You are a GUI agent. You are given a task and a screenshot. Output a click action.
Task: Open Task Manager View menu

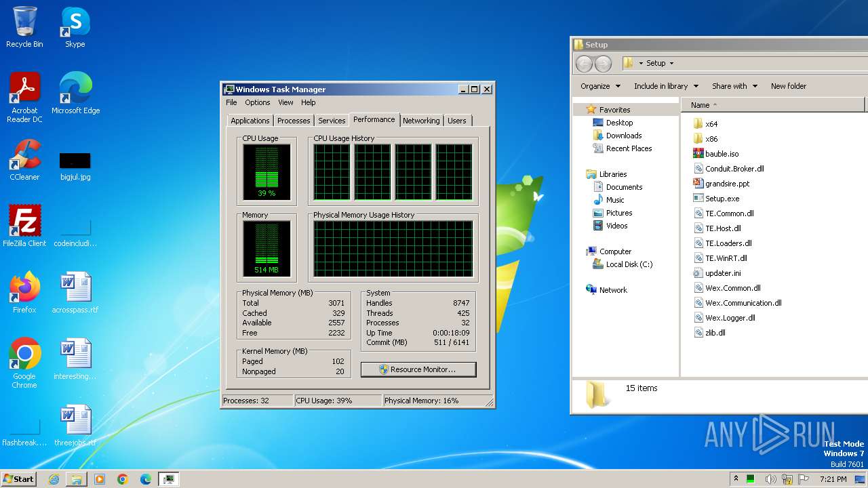pos(285,102)
